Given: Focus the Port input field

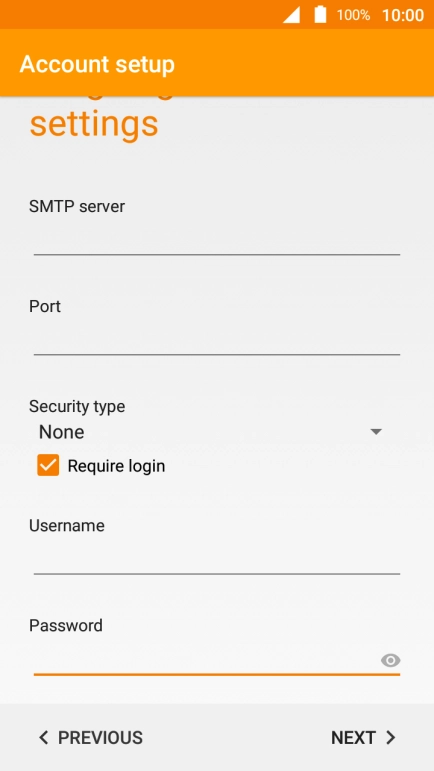Looking at the screenshot, I should pos(217,341).
